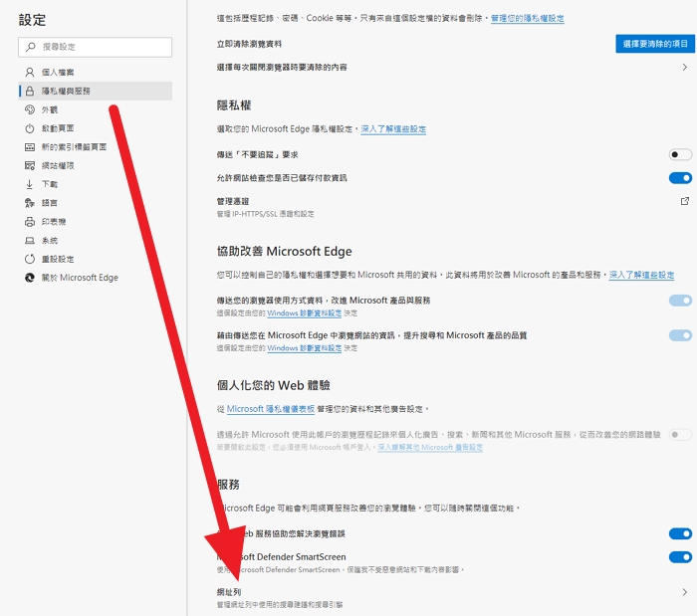Open 管理您的隱私權設定 link
Screen dimensions: 697x616
coord(527,18)
